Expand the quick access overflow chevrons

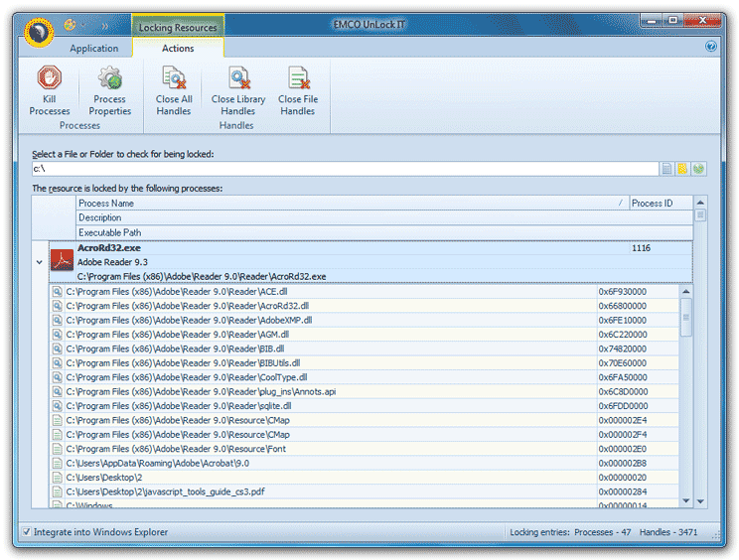click(104, 26)
